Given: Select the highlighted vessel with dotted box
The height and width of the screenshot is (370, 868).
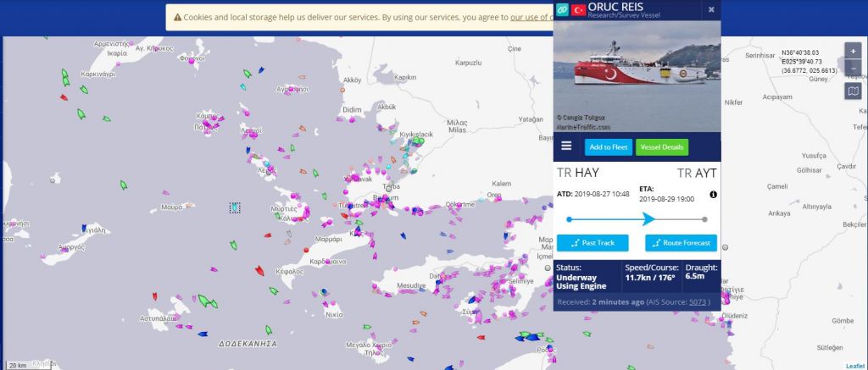Looking at the screenshot, I should 235,207.
